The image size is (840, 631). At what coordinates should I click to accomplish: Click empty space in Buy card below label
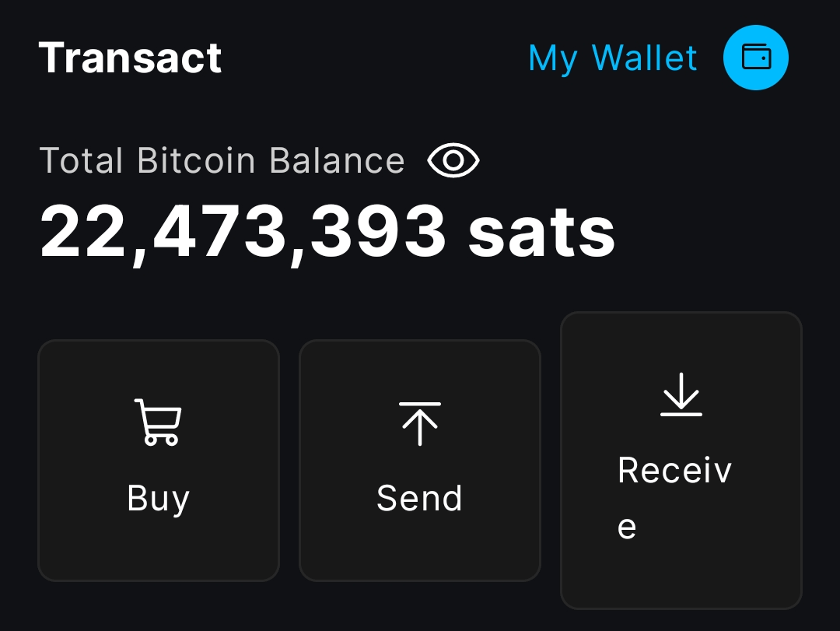158,551
